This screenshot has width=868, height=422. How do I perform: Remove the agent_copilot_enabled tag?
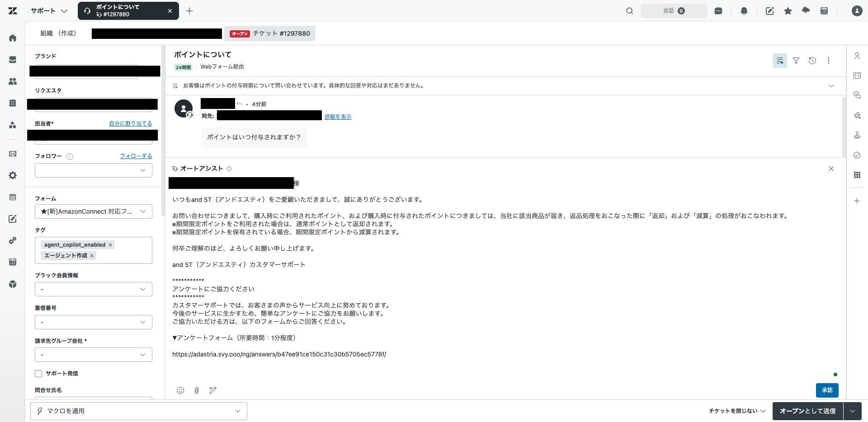pos(110,245)
